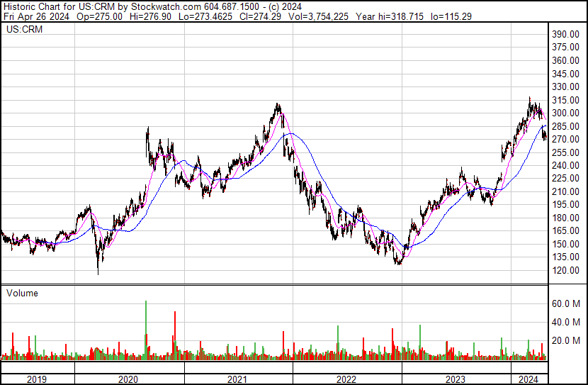Image resolution: width=588 pixels, height=385 pixels.
Task: Click the 2023 year label on time axis
Action: click(456, 379)
